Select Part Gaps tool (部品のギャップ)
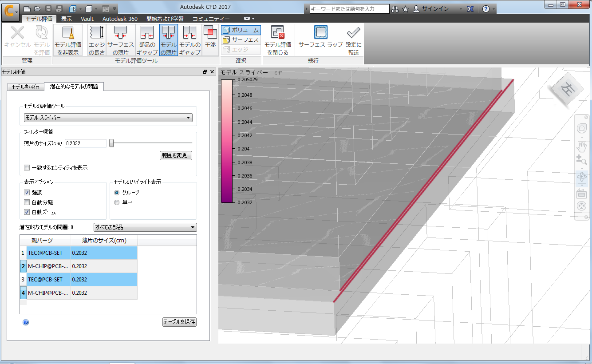 click(x=147, y=40)
